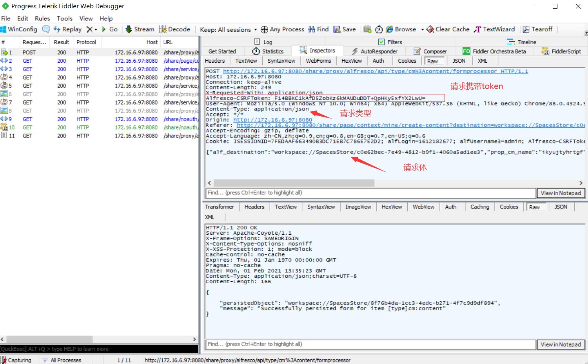
Task: Select session 2 GET row icon
Action: (x=4, y=61)
